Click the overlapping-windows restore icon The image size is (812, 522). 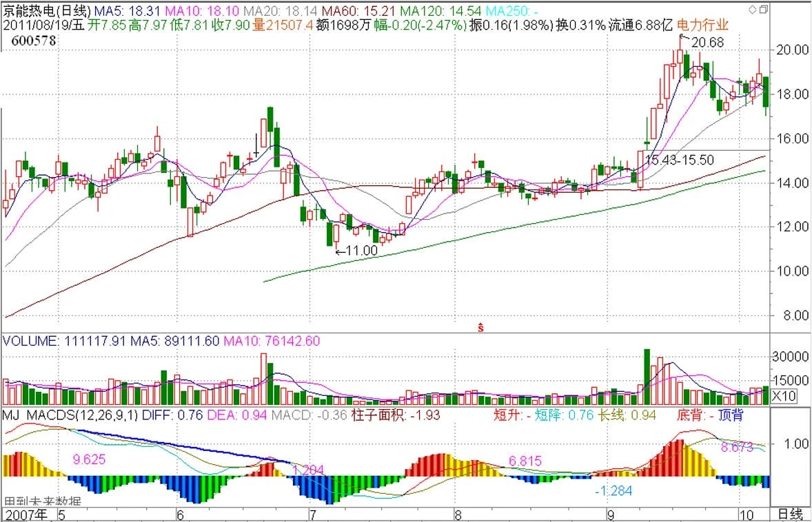(x=763, y=10)
